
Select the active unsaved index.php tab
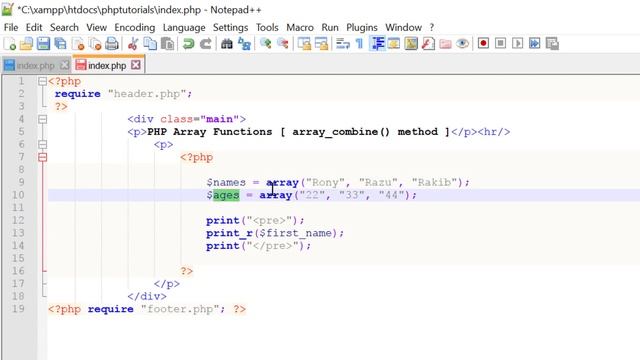(x=107, y=65)
